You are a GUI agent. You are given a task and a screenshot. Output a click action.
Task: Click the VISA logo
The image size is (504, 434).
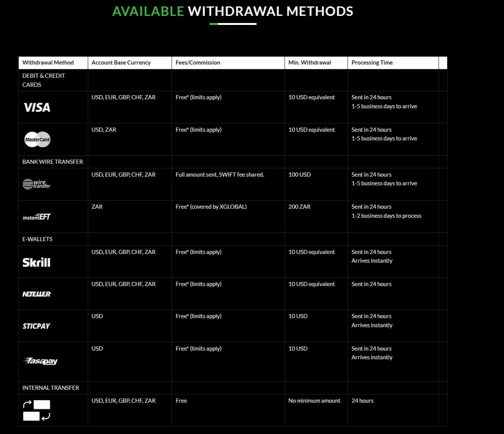coord(37,108)
